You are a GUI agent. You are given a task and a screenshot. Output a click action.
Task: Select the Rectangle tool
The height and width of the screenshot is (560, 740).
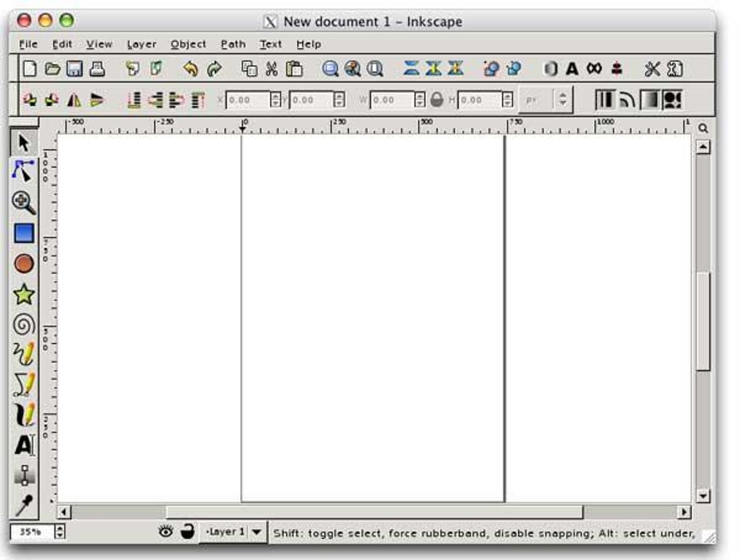pyautogui.click(x=24, y=233)
